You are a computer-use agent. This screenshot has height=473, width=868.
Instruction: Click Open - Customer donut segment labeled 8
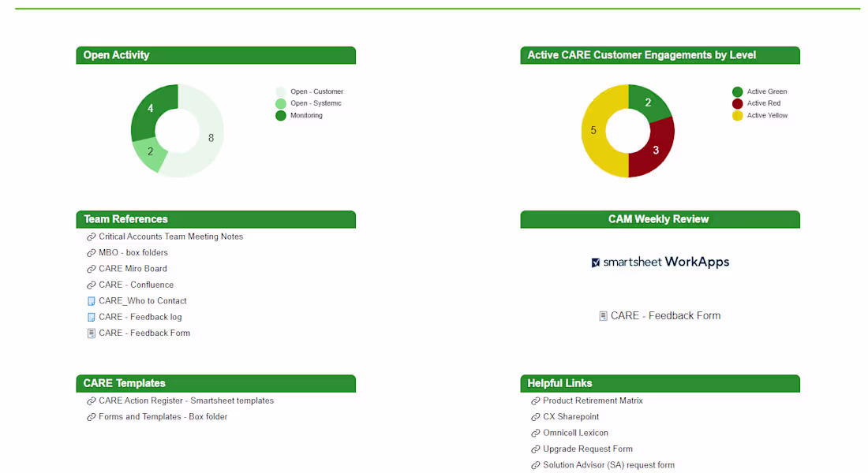pyautogui.click(x=211, y=138)
